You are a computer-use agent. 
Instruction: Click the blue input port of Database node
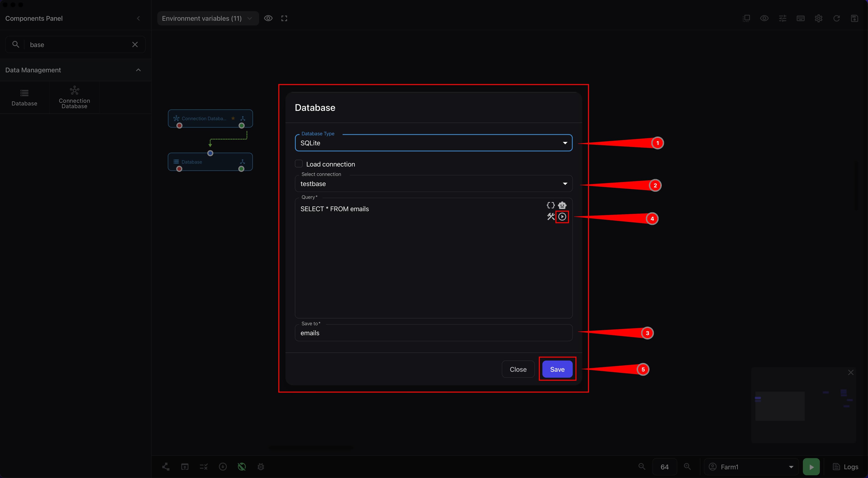(210, 153)
